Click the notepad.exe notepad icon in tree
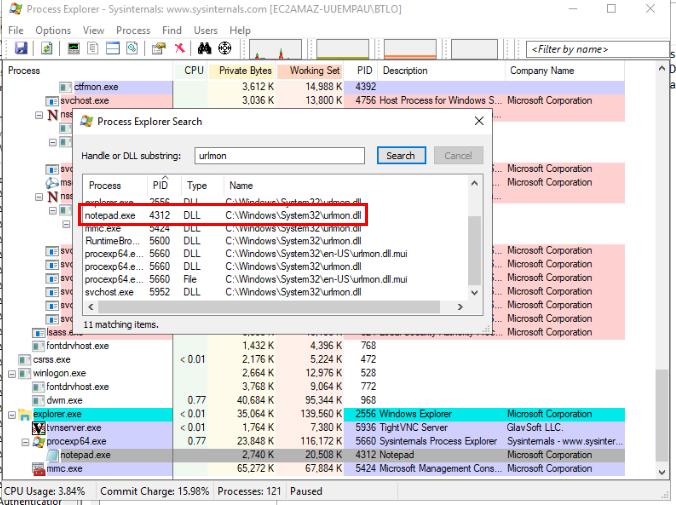Screen dimensions: 676x505 pos(52,455)
